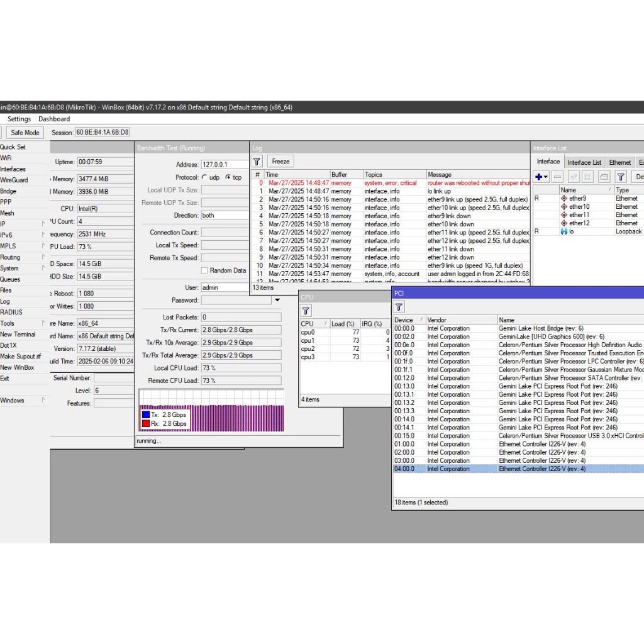This screenshot has width=644, height=644.
Task: Click the checkmark enable interface icon
Action: pos(573,178)
